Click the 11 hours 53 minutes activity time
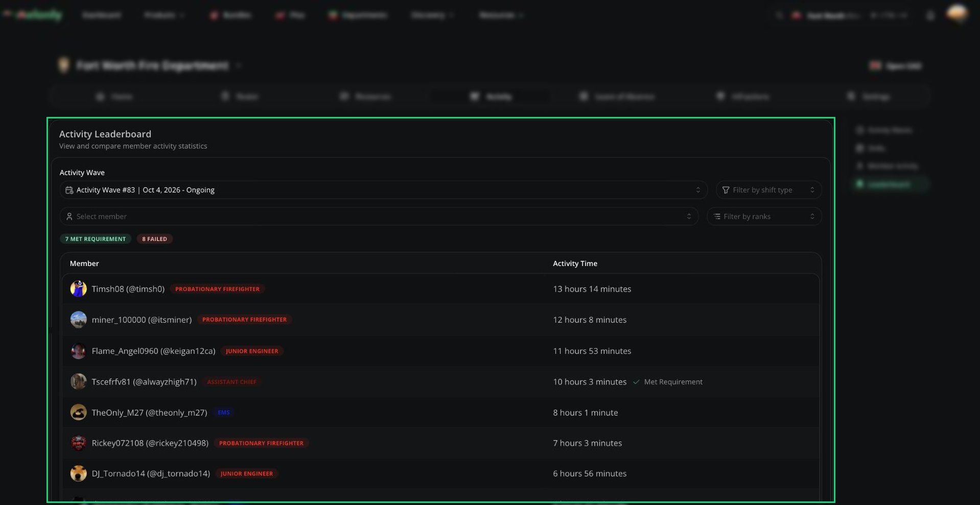 [592, 351]
